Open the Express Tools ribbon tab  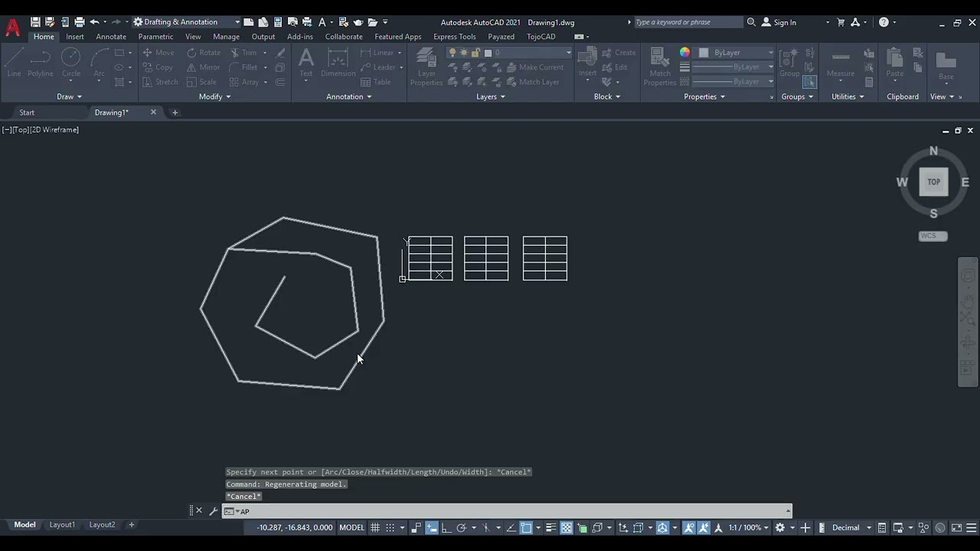click(455, 37)
